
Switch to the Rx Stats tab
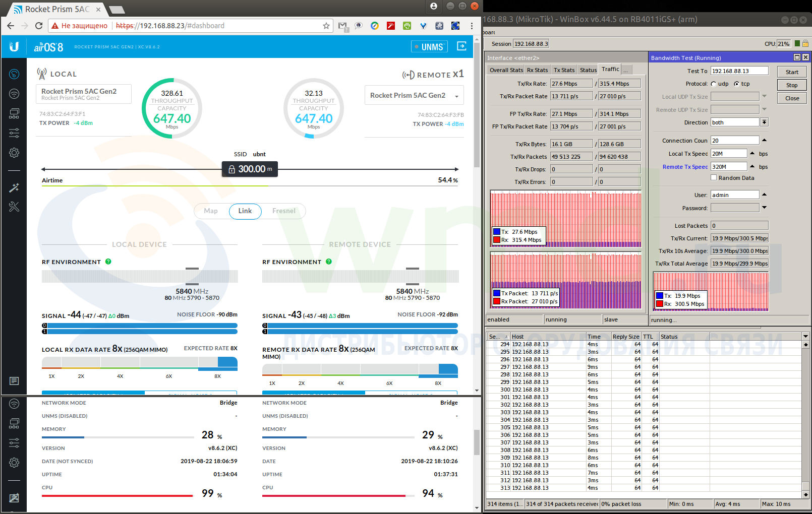(537, 70)
